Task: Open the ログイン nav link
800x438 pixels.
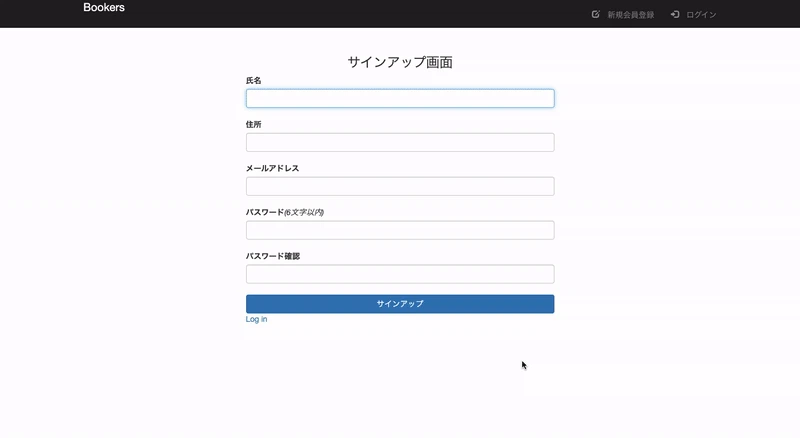Action: [x=701, y=15]
